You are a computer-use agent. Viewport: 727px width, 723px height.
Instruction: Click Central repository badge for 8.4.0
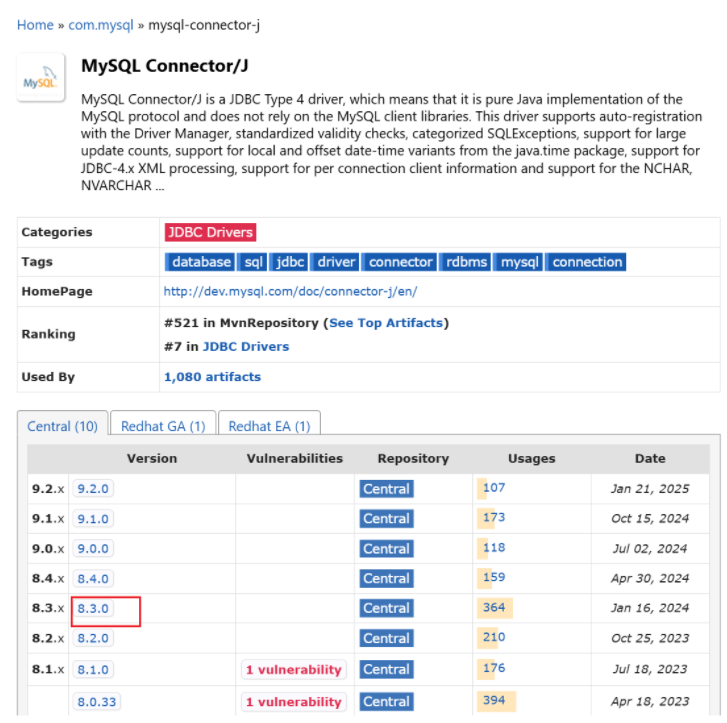click(x=386, y=578)
